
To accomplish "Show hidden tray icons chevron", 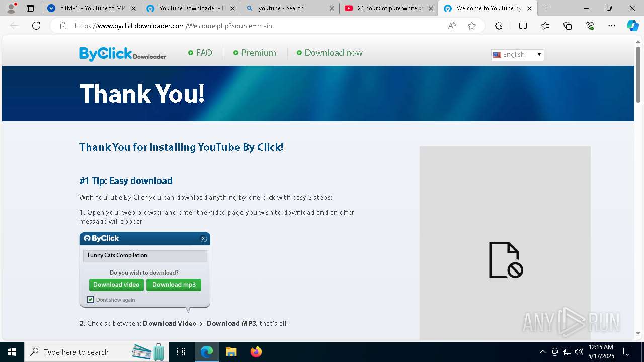I will (x=542, y=352).
